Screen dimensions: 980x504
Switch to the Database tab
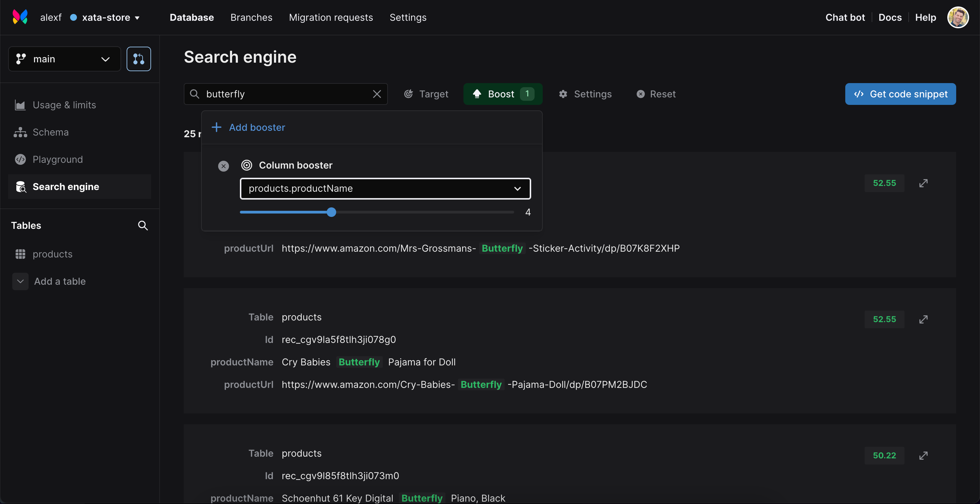coord(192,17)
